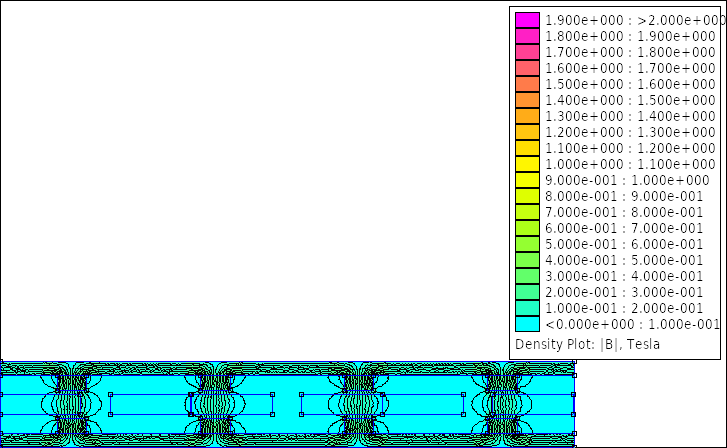727x448 pixels.
Task: Select the swatch beside 1.100e+000 : 1.200e+000
Action: [x=527, y=148]
